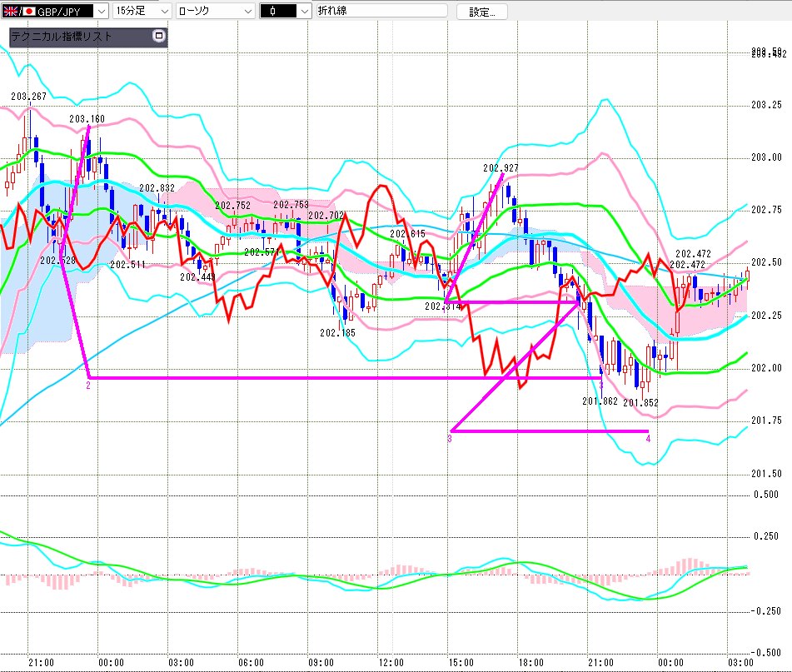Click the 203.00 price axis label
This screenshot has height=672, width=792.
click(765, 157)
